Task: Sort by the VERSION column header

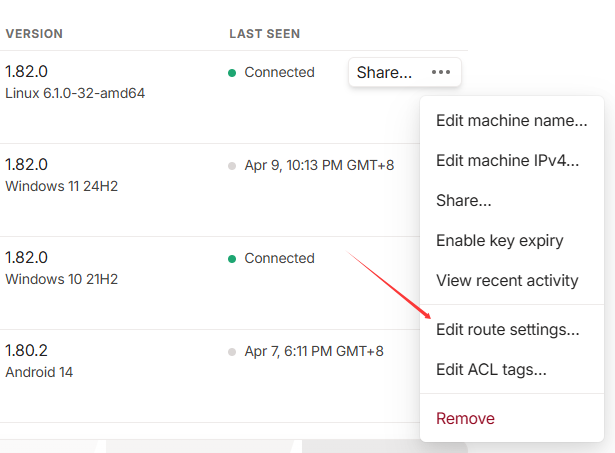Action: (34, 34)
